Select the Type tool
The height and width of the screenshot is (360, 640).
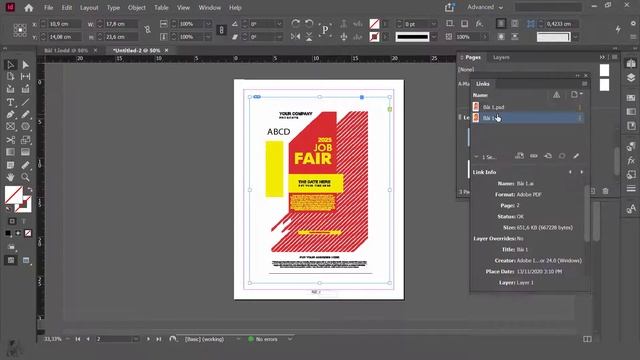pos(11,102)
